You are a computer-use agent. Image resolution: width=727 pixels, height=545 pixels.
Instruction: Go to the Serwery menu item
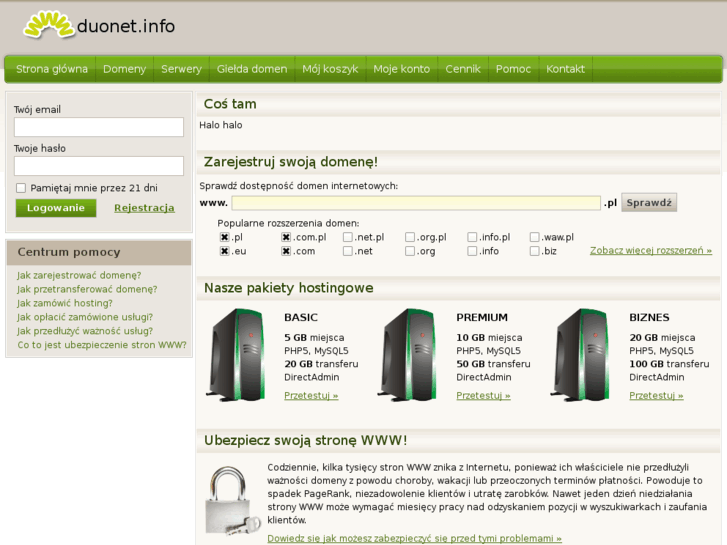click(x=181, y=69)
